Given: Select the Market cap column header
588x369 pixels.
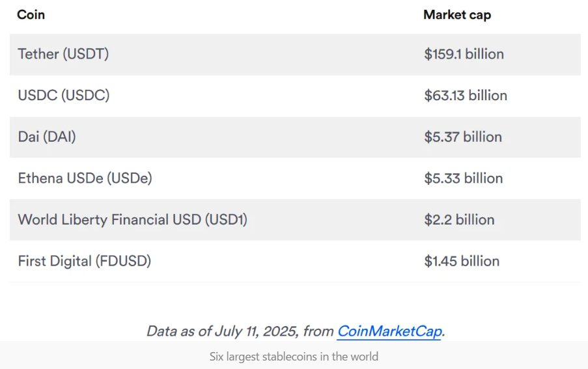Looking at the screenshot, I should (x=457, y=14).
